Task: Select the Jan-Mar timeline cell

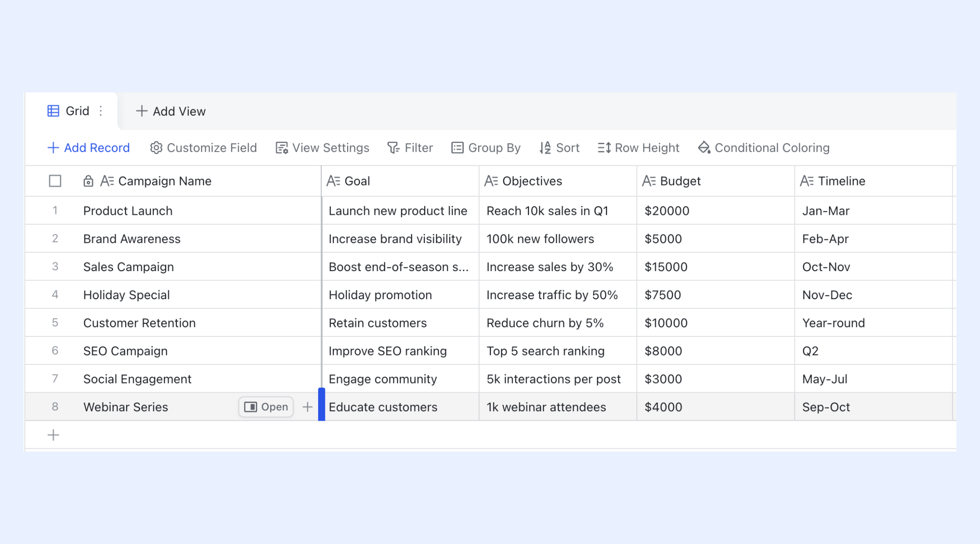Action: 874,211
